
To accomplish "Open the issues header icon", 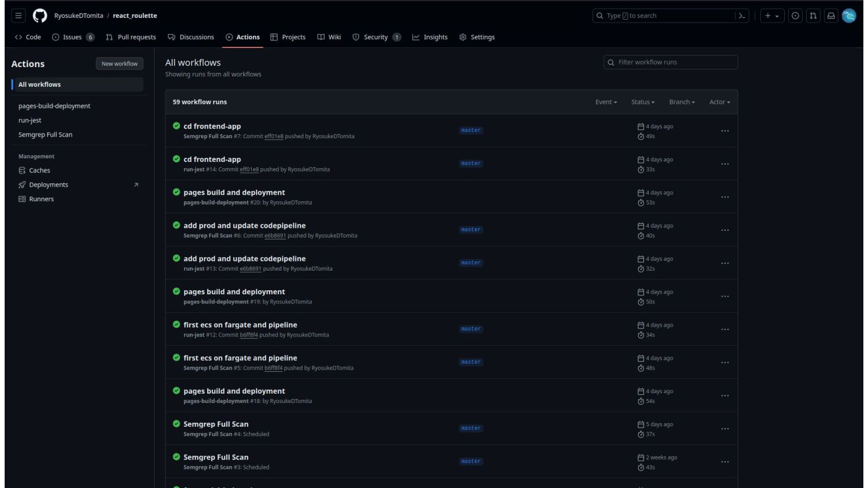I will click(795, 16).
